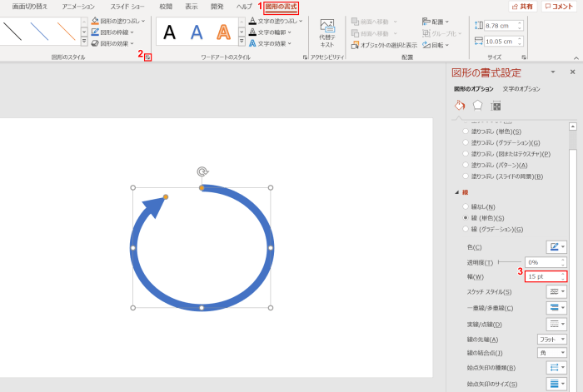Click the 透明度 0% value field
The width and height of the screenshot is (583, 392).
click(x=545, y=262)
